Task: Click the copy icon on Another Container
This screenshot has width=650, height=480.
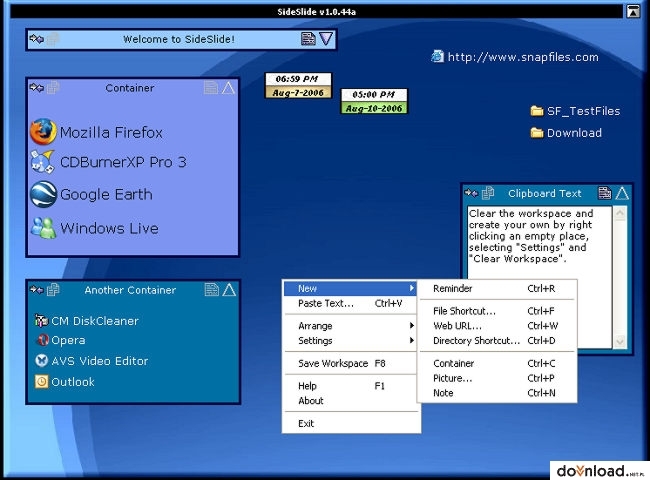Action: point(53,289)
